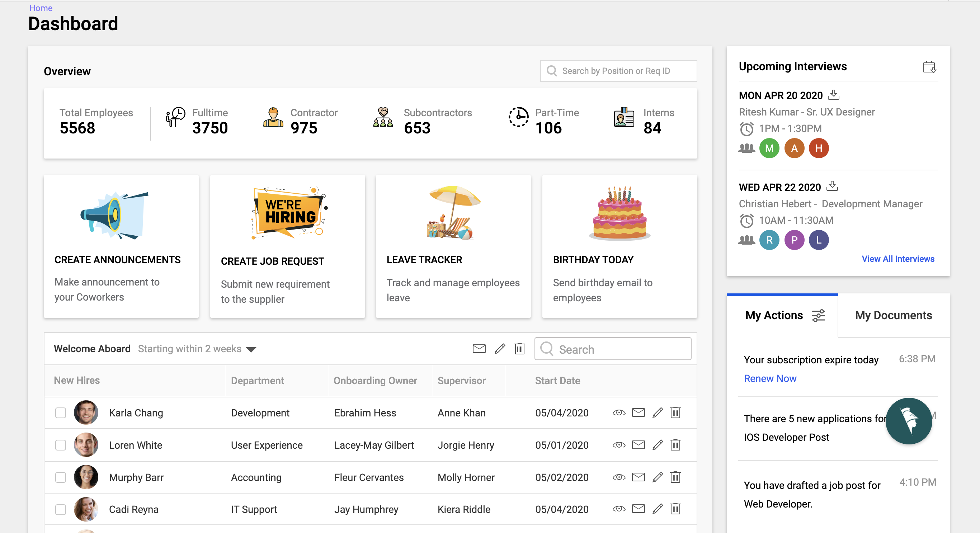
Task: Click the calendar icon in Upcoming Interviews
Action: (x=929, y=67)
